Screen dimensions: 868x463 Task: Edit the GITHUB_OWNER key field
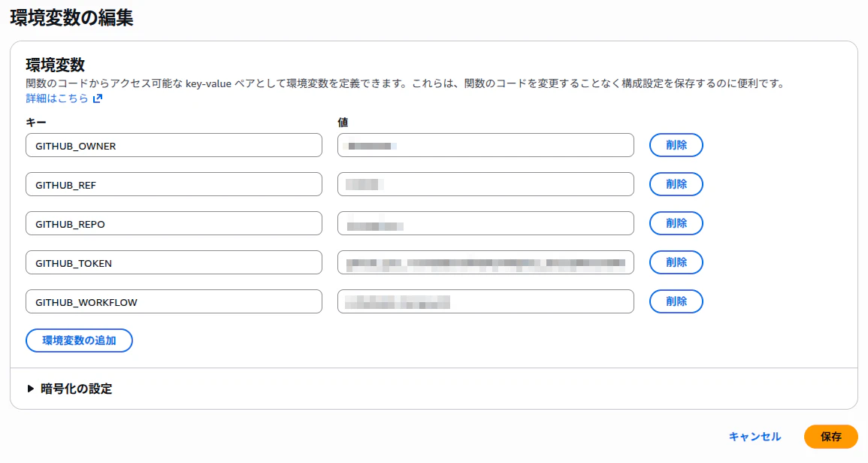tap(174, 145)
